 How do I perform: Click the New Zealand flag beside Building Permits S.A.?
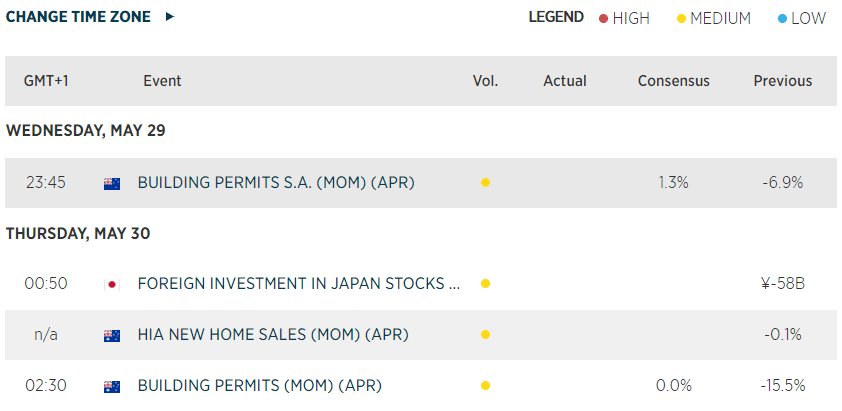click(112, 184)
